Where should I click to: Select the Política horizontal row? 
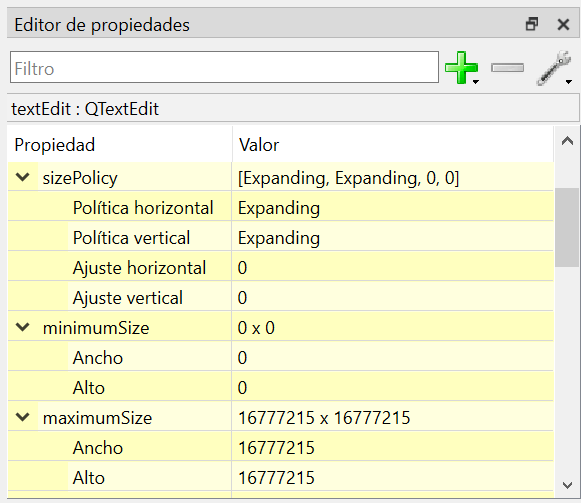point(280,207)
